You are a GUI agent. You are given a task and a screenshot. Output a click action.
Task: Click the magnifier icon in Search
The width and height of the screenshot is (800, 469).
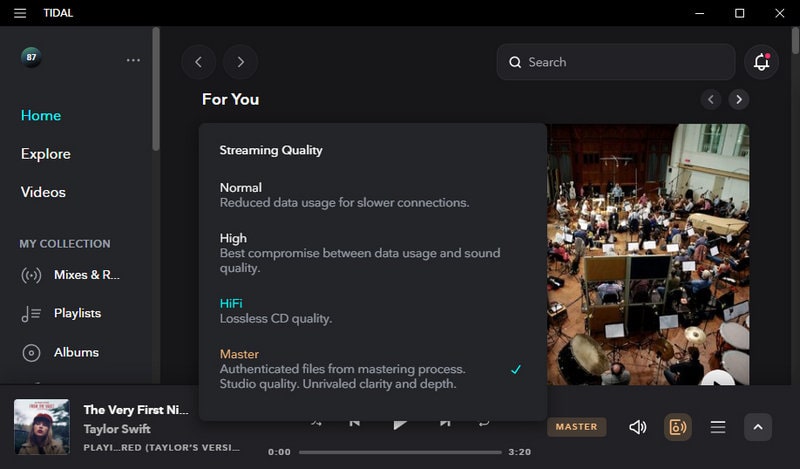pyautogui.click(x=515, y=62)
